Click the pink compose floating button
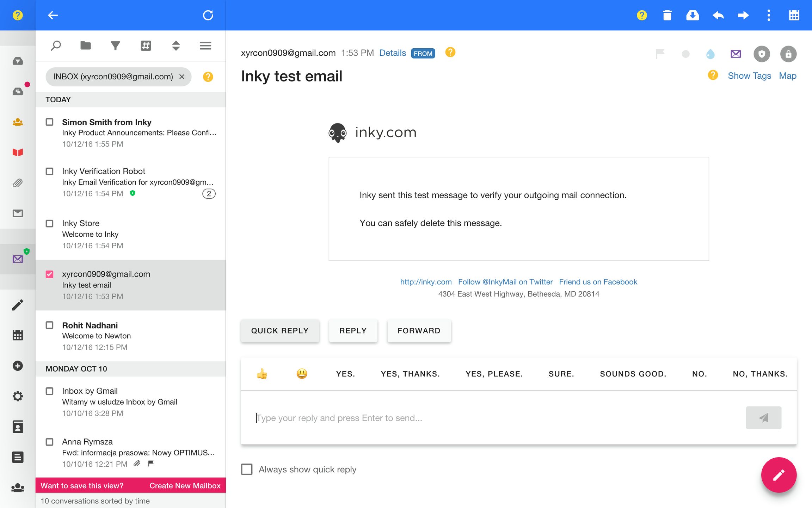 tap(779, 475)
